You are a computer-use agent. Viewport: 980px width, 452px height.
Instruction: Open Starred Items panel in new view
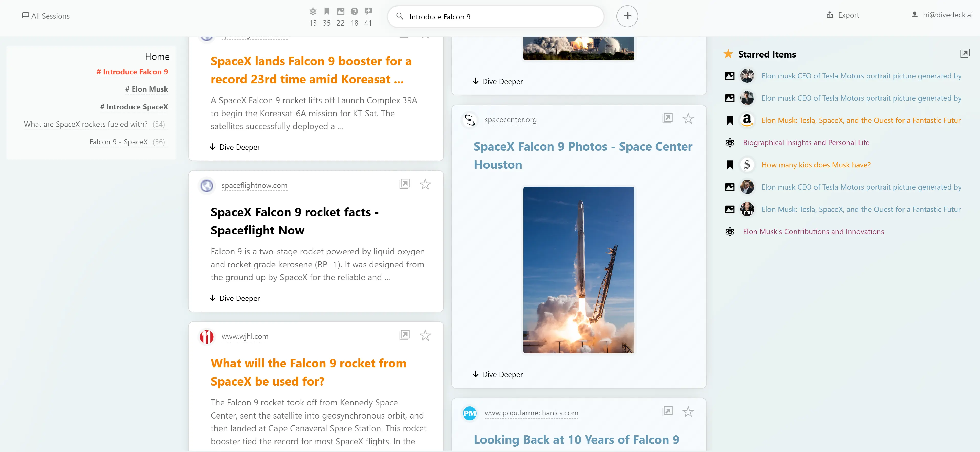(x=964, y=53)
